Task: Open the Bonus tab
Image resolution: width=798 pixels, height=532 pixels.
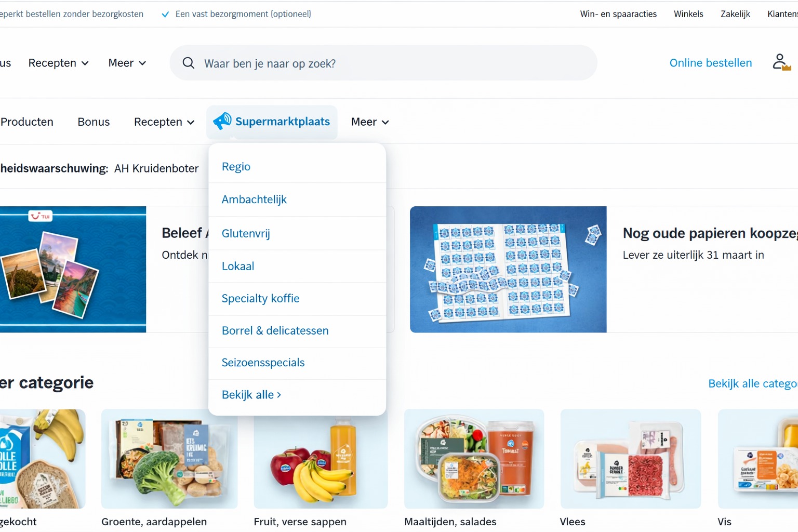Action: coord(94,122)
